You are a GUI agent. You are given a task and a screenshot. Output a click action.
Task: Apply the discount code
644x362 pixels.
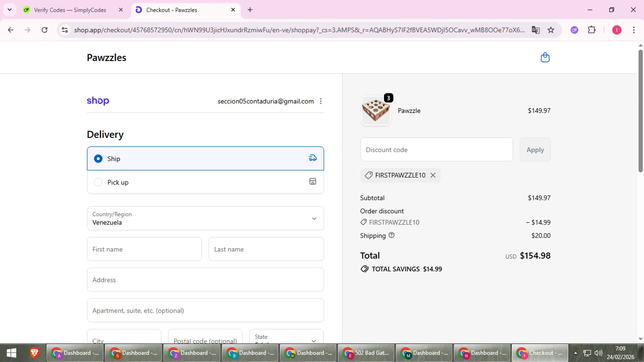pyautogui.click(x=535, y=149)
